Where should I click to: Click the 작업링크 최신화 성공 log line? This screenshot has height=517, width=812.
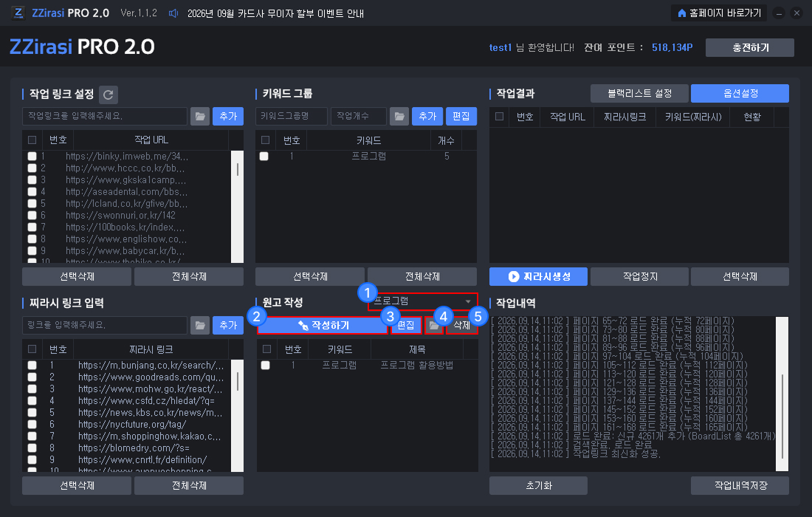(576, 453)
